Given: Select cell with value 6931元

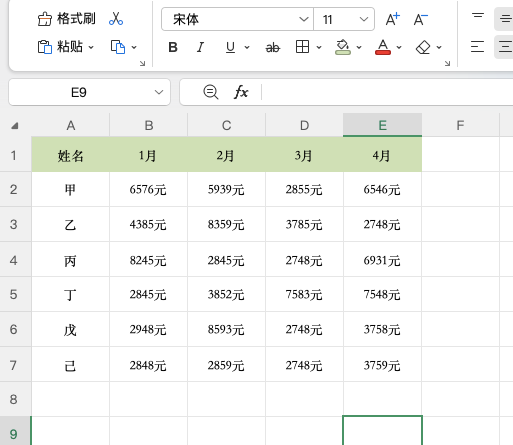Looking at the screenshot, I should click(383, 260).
